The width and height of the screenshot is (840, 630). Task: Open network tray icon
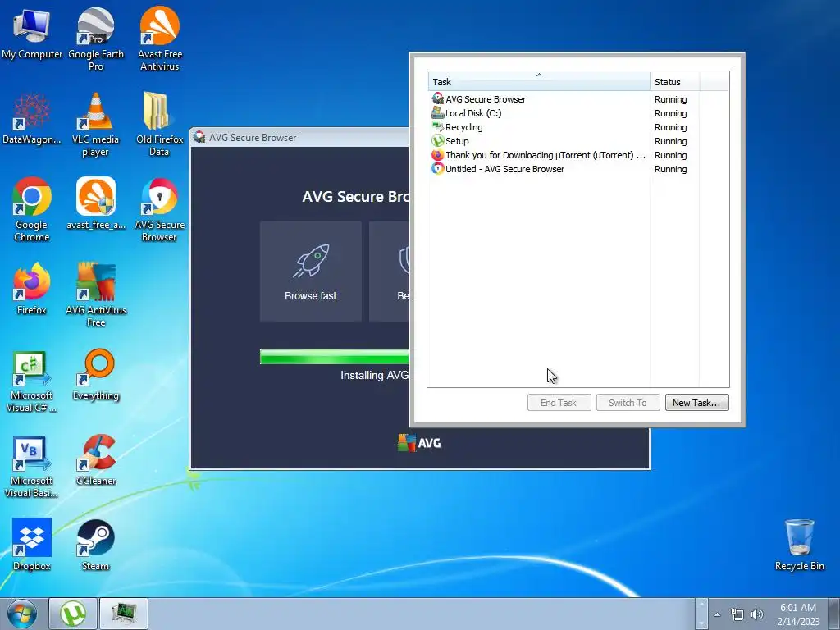(737, 614)
